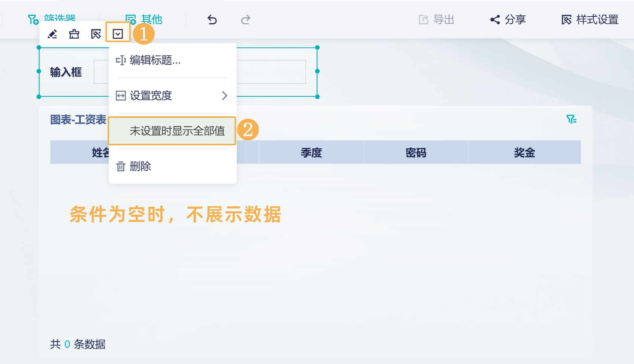The width and height of the screenshot is (634, 364).
Task: Click the 图表-工资表 chart title
Action: click(78, 120)
